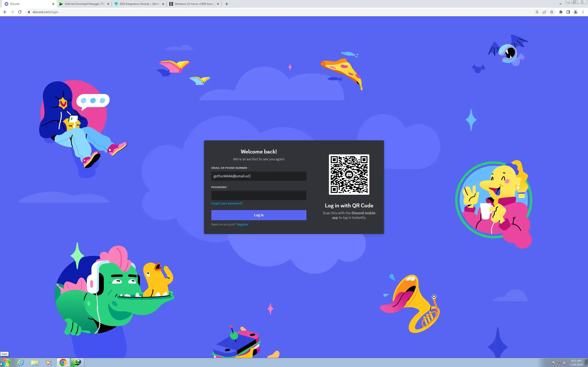588x367 pixels.
Task: Focus the Password input field
Action: point(259,195)
